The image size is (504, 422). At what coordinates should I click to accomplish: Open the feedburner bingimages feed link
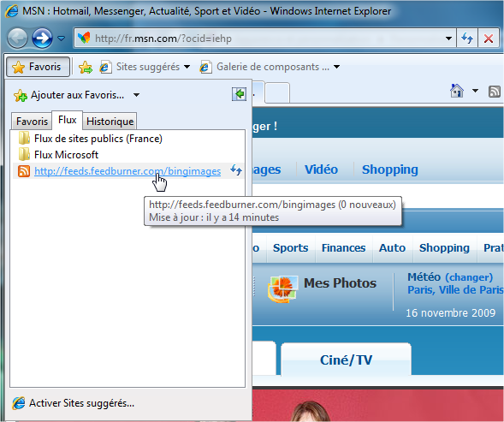pyautogui.click(x=127, y=171)
